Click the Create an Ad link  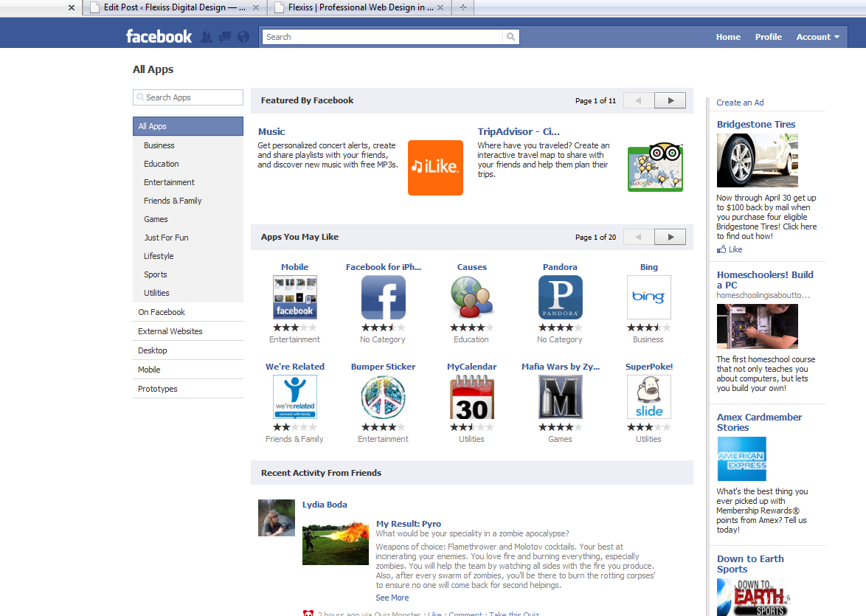(x=740, y=103)
